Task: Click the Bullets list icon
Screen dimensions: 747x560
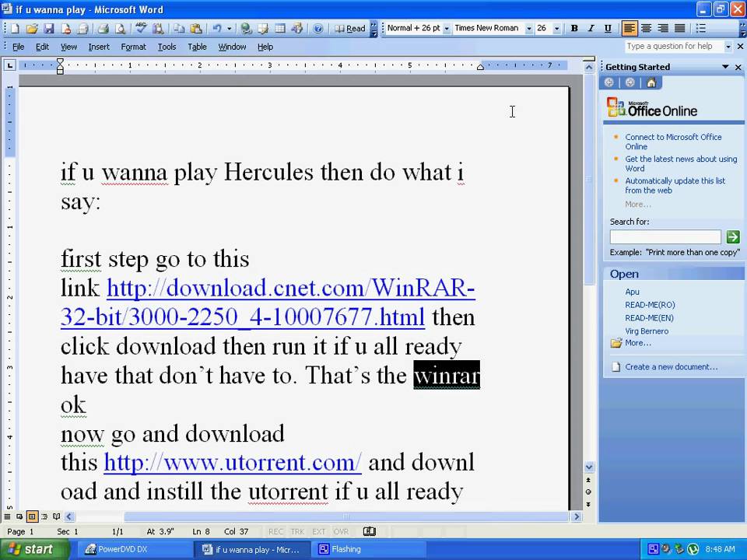Action: (701, 29)
